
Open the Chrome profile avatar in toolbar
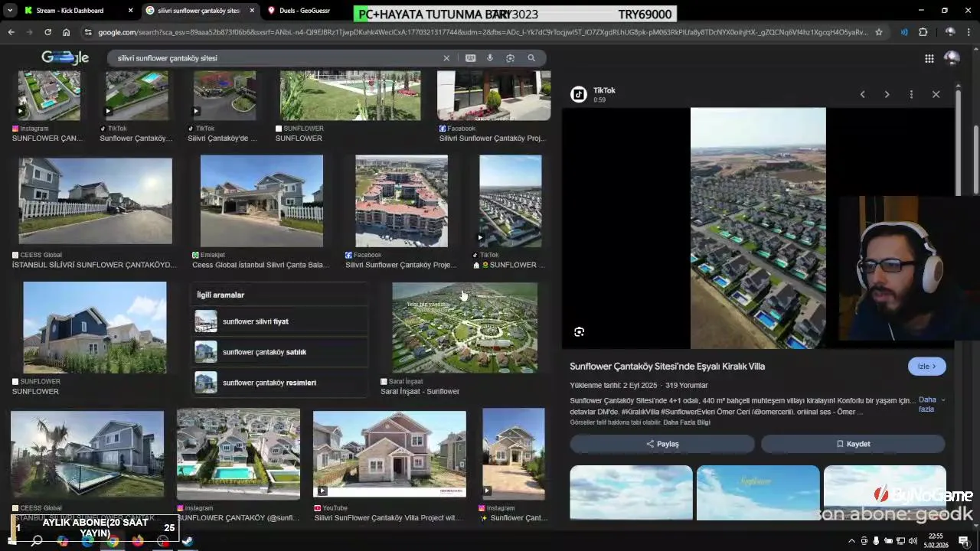949,32
